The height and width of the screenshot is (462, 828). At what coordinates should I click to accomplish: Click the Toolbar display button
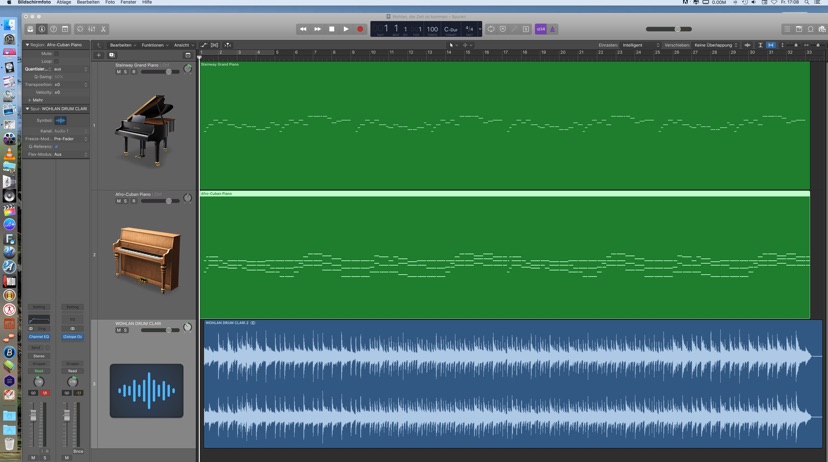coord(65,29)
